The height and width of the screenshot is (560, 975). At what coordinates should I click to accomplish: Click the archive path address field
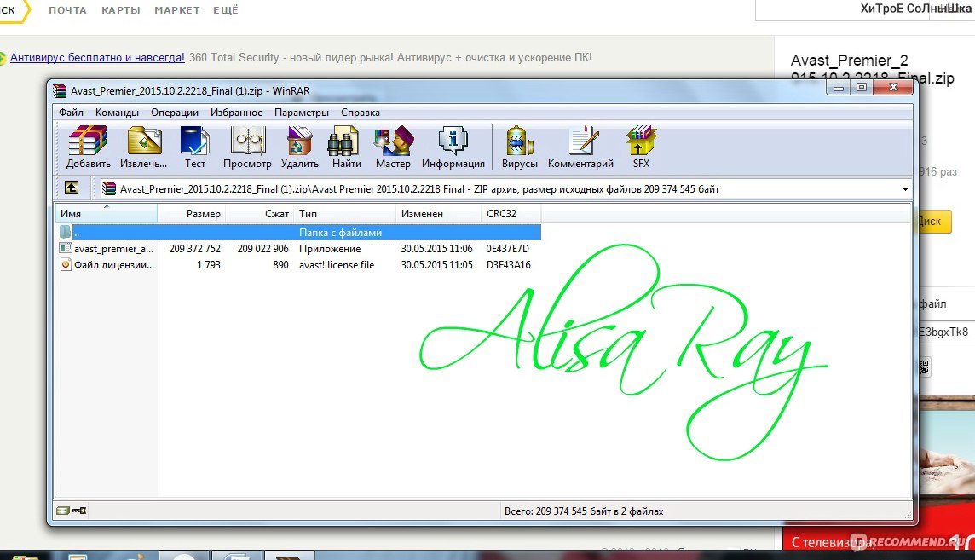pos(504,189)
